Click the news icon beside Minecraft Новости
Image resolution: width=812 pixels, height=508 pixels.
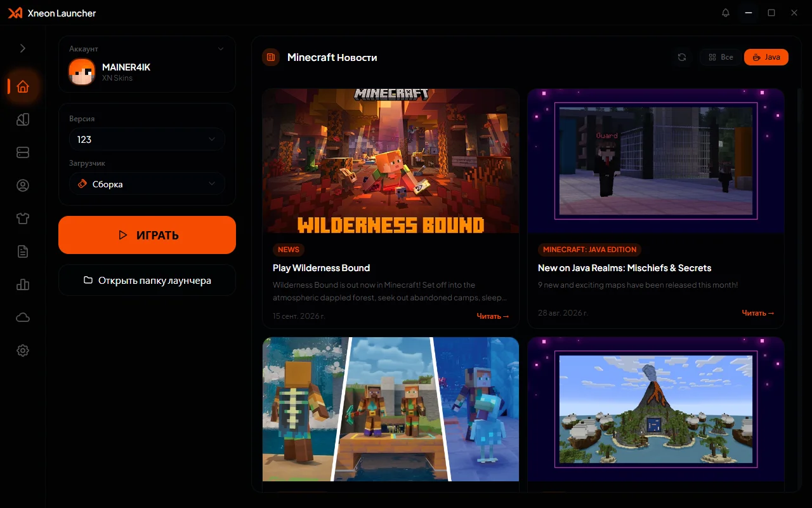[271, 57]
